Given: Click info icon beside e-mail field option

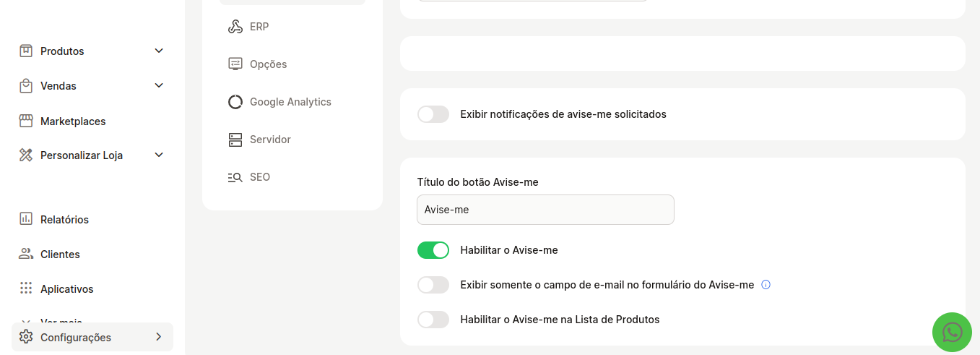Looking at the screenshot, I should point(766,285).
